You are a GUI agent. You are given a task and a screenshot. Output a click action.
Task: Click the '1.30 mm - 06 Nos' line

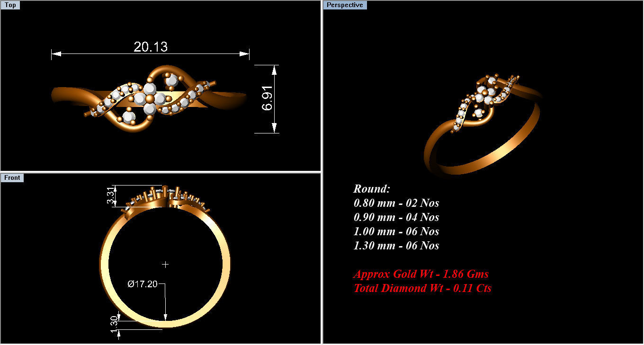pyautogui.click(x=396, y=246)
